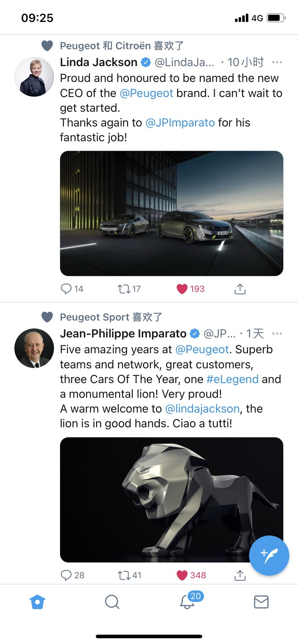Screen dimensions: 298x644
Task: Share Linda Jackson's tweet
Action: (x=240, y=289)
